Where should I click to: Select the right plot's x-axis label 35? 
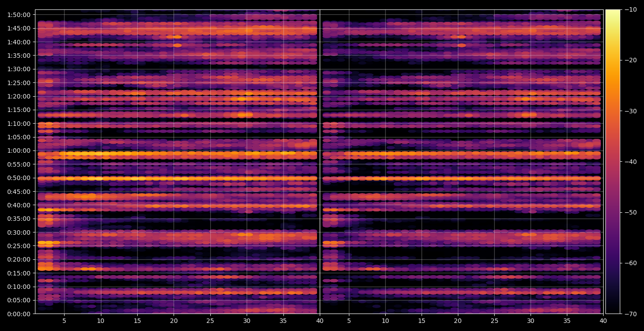click(567, 321)
